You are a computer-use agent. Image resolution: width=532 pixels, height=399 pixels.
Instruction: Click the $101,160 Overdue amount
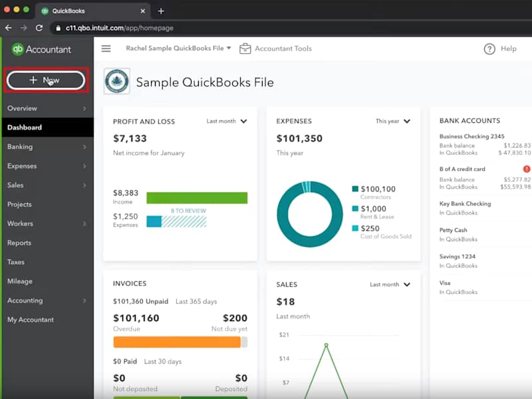[x=136, y=318]
